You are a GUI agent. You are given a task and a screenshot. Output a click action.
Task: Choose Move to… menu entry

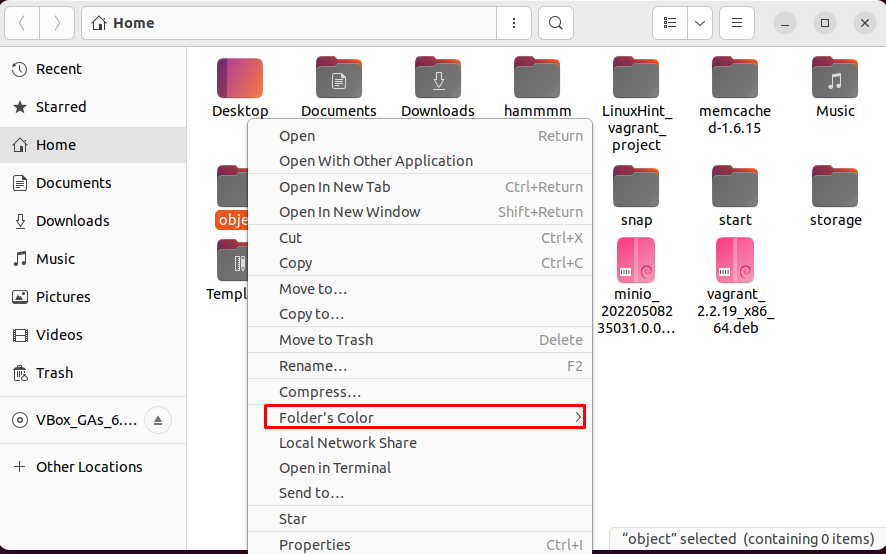point(420,289)
